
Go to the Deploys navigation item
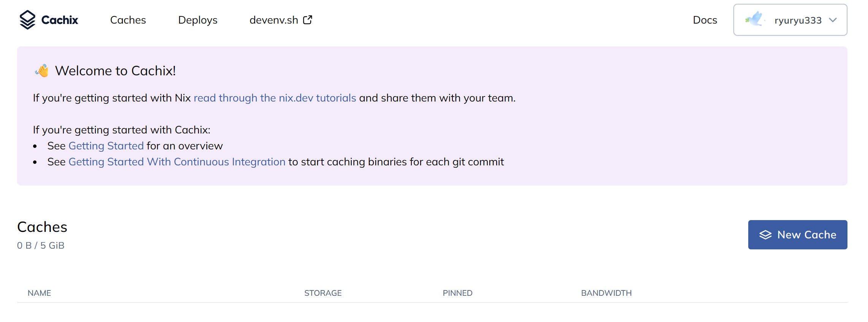click(198, 20)
